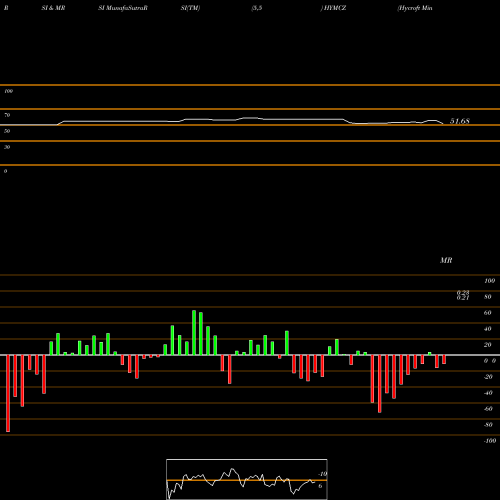Click the RSI axis label 70
Image resolution: width=500 pixels, height=500 pixels.
(7, 115)
